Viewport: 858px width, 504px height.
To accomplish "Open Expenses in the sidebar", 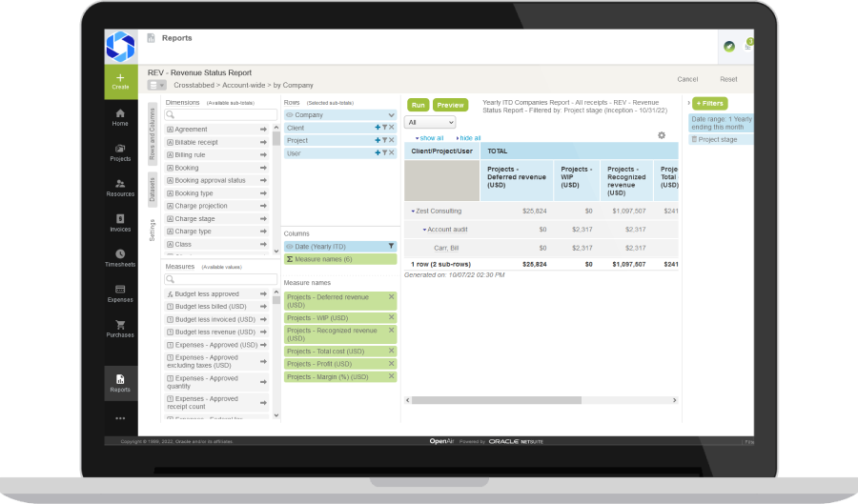I will 120,293.
